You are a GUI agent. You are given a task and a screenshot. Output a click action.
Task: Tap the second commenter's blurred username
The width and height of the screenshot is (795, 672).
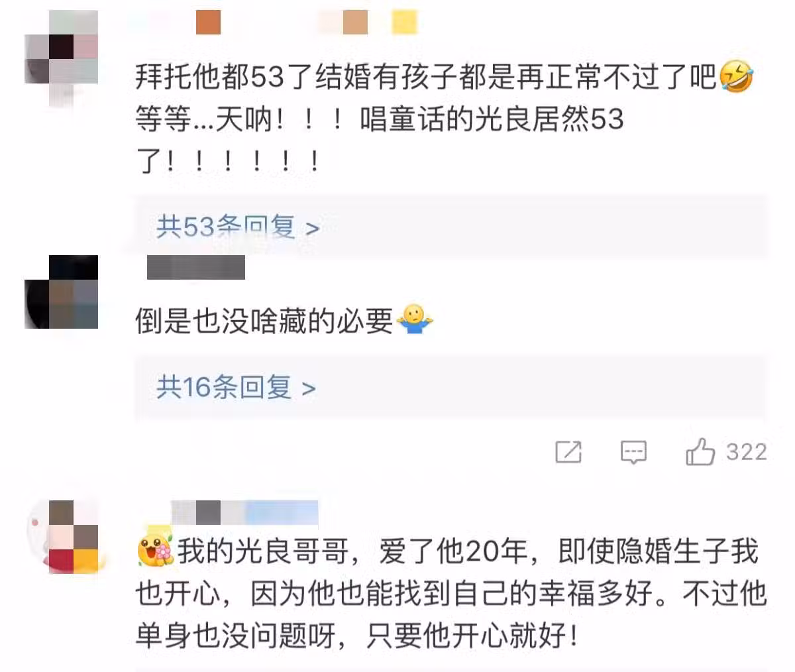click(195, 266)
